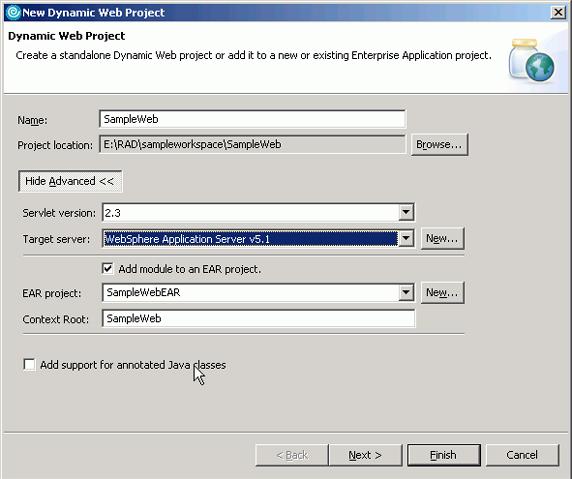Click the Context Root label
Screen dimensions: 572x479
tap(55, 320)
